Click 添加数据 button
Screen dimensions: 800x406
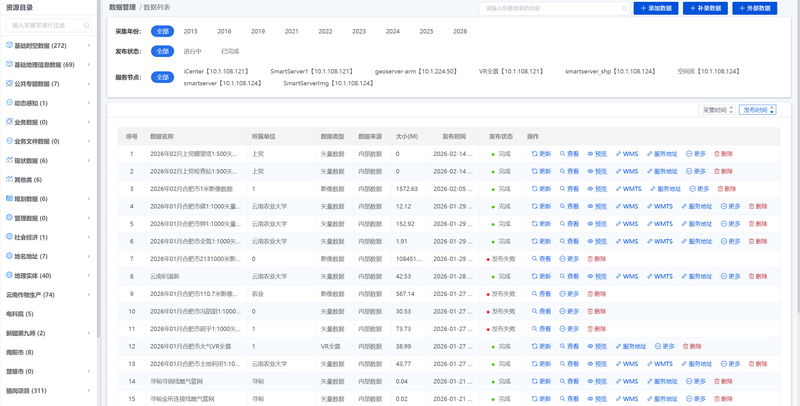point(656,8)
